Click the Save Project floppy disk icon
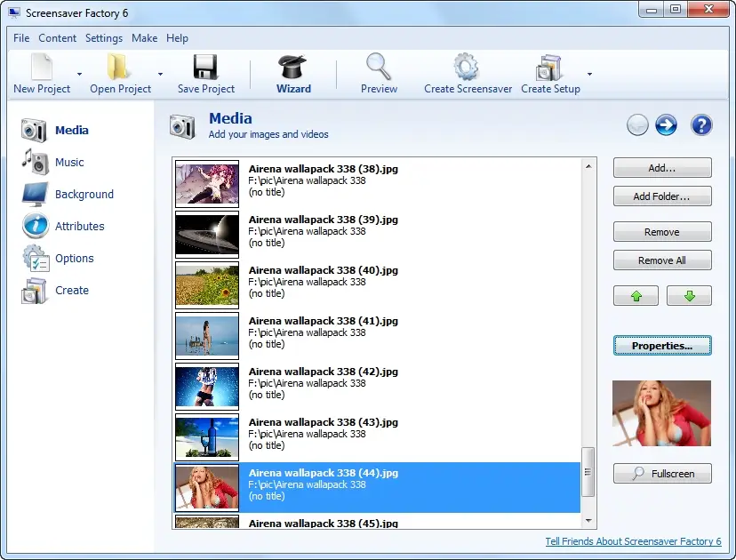The image size is (736, 560). [205, 68]
